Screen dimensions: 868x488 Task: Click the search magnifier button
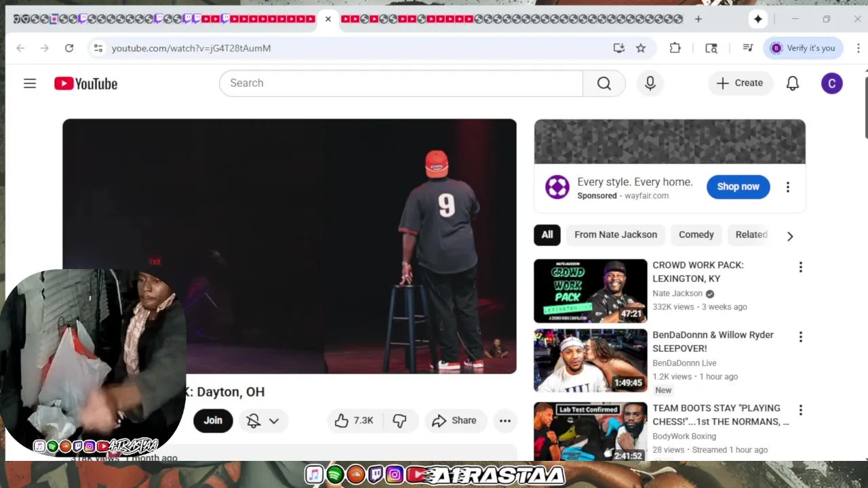[x=604, y=83]
